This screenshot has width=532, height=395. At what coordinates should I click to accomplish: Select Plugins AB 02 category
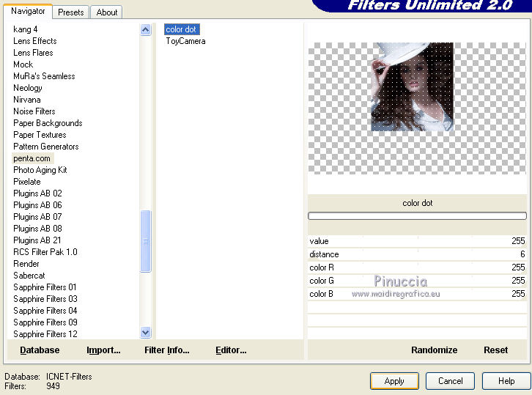click(x=37, y=193)
